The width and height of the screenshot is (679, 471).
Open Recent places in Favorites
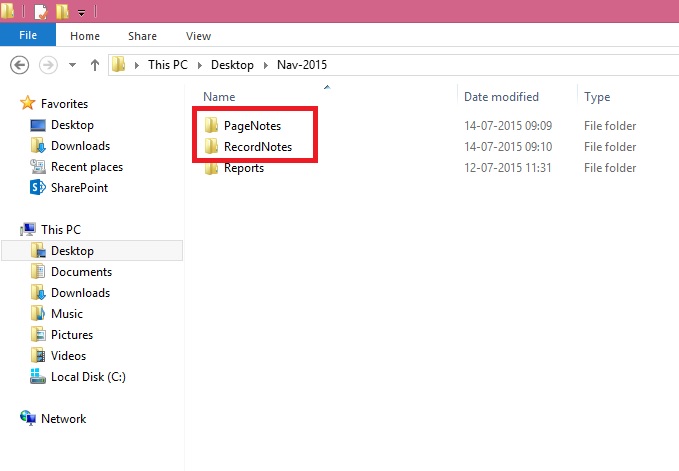[x=87, y=167]
